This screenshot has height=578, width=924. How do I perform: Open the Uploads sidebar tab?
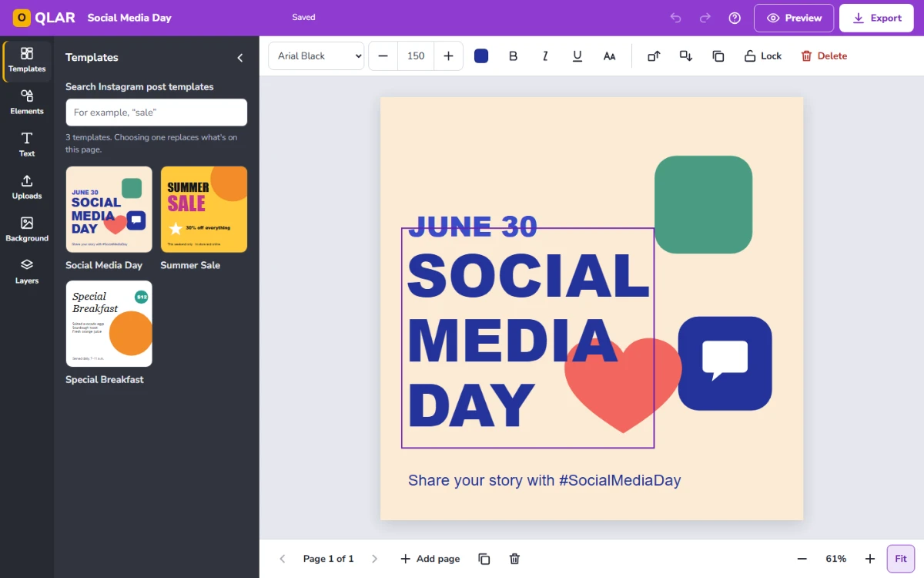(27, 188)
